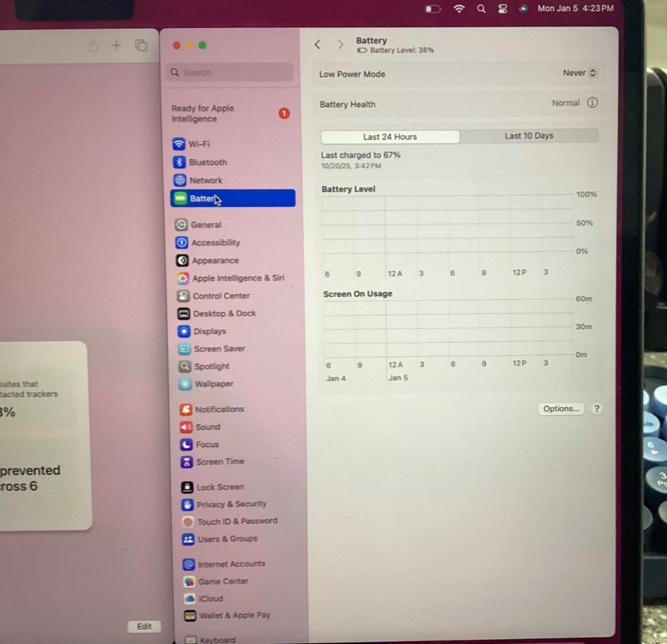Open Wi-Fi settings in sidebar
This screenshot has width=667, height=644.
click(198, 144)
